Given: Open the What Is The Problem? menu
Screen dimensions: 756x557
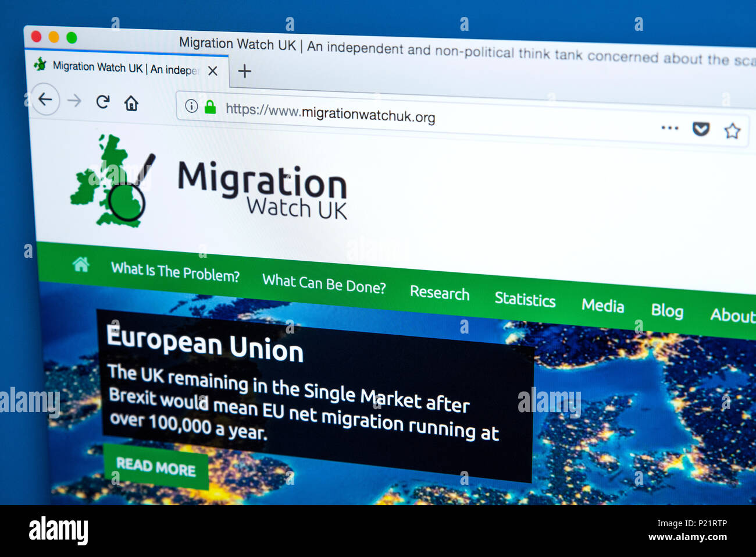Looking at the screenshot, I should tap(175, 272).
